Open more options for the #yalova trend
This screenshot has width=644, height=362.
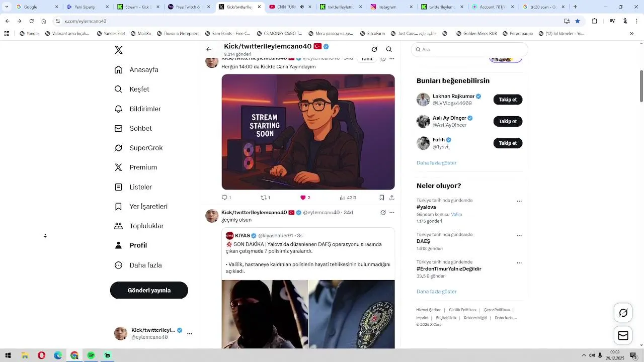519,201
